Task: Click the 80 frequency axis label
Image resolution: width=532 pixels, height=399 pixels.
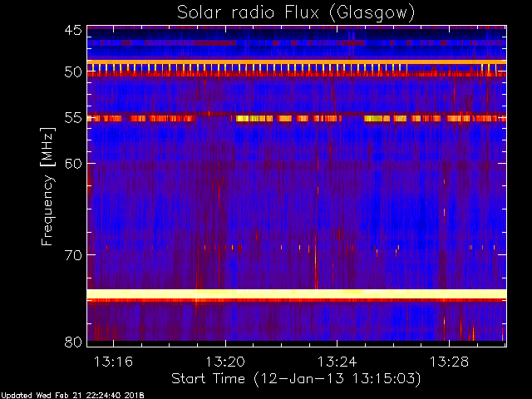Action: tap(73, 342)
